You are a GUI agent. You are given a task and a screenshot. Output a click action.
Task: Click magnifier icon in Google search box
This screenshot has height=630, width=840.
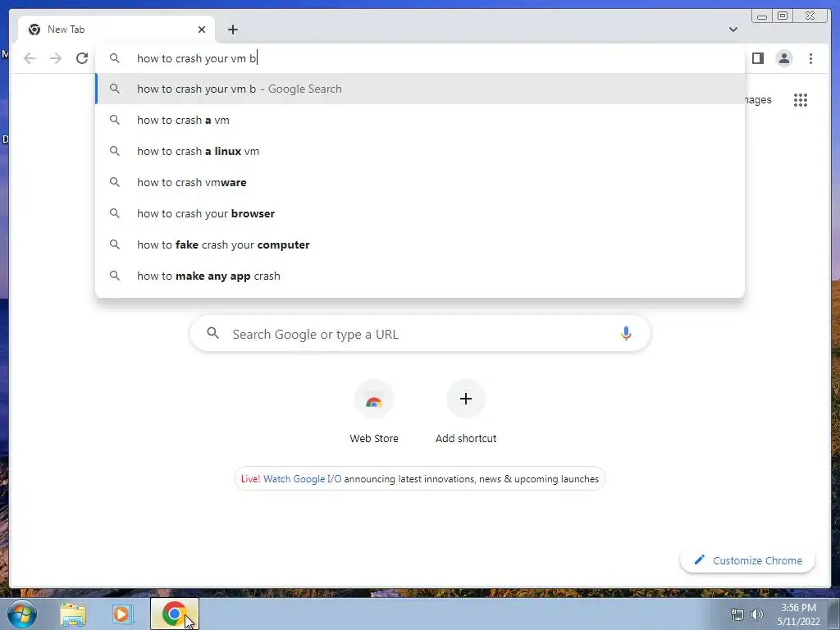click(212, 333)
